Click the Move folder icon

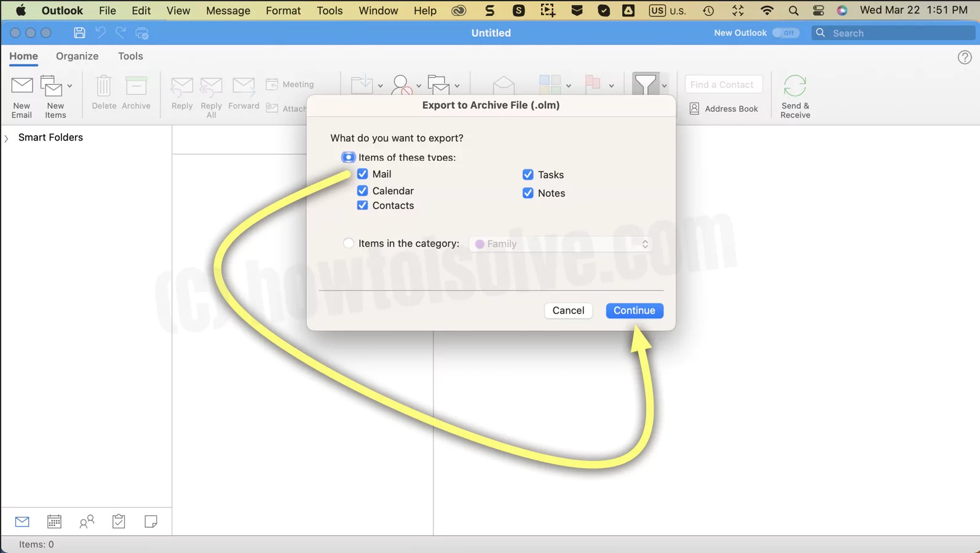tap(362, 84)
